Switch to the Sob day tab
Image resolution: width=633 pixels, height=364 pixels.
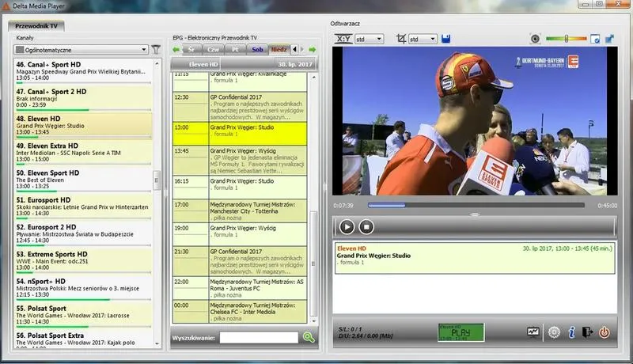point(257,50)
